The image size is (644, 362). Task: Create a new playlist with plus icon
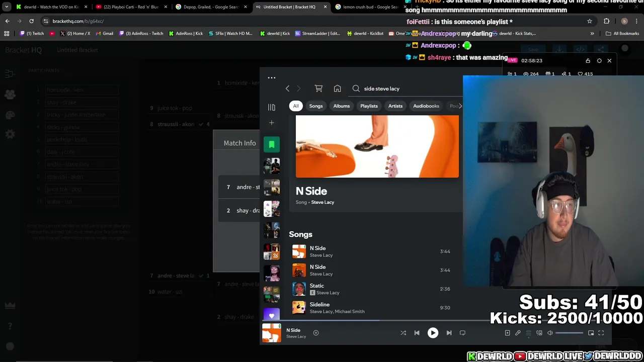point(271,123)
